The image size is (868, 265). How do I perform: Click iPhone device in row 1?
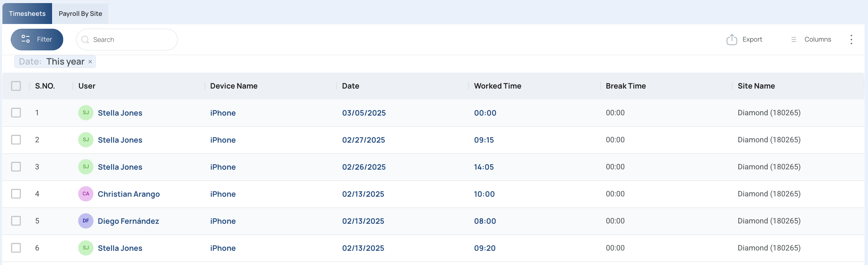tap(223, 113)
